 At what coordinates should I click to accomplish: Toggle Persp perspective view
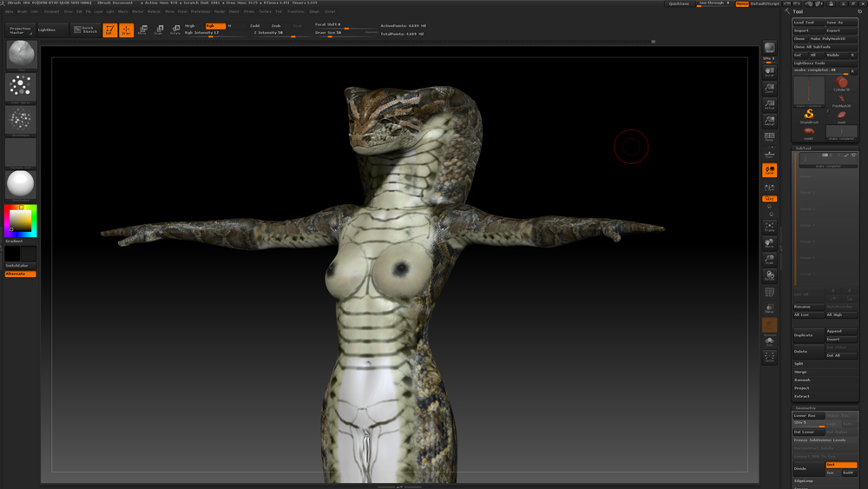click(x=769, y=137)
